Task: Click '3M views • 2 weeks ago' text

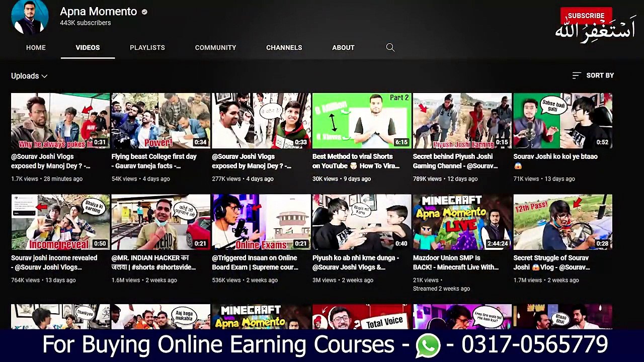Action: pyautogui.click(x=343, y=281)
